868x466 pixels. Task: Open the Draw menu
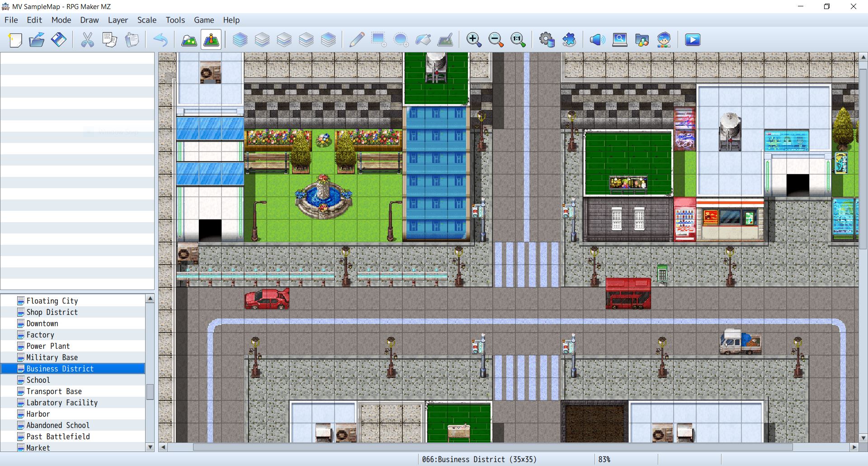[x=90, y=20]
